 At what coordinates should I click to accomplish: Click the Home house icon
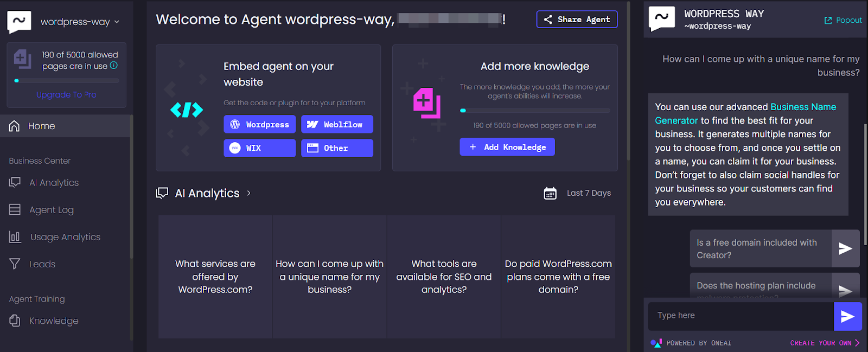(15, 126)
